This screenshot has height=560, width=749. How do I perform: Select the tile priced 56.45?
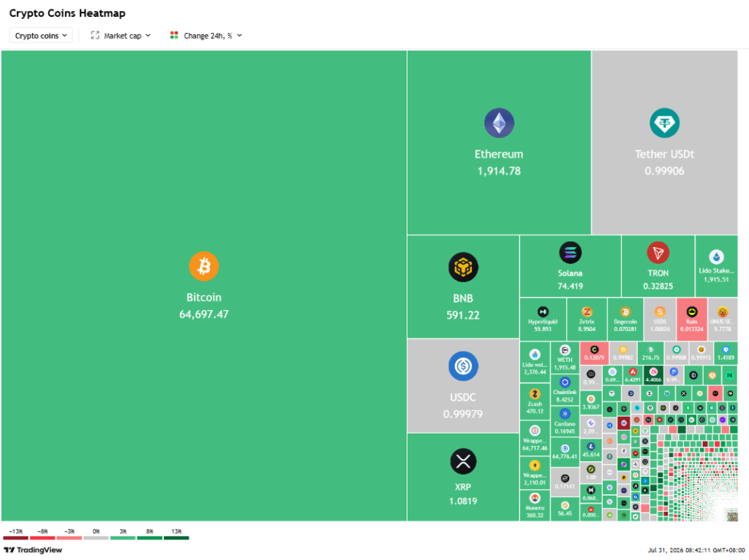565,509
